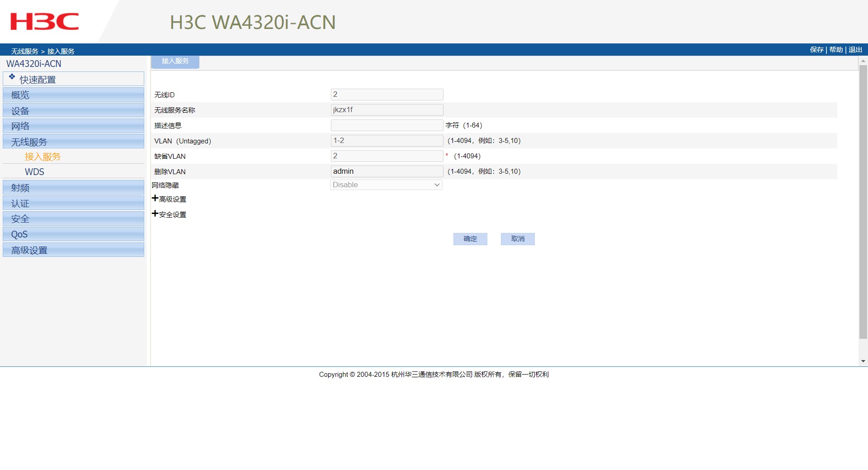This screenshot has height=470, width=868.
Task: Open the 网络隐藏 Disable dropdown
Action: [386, 185]
